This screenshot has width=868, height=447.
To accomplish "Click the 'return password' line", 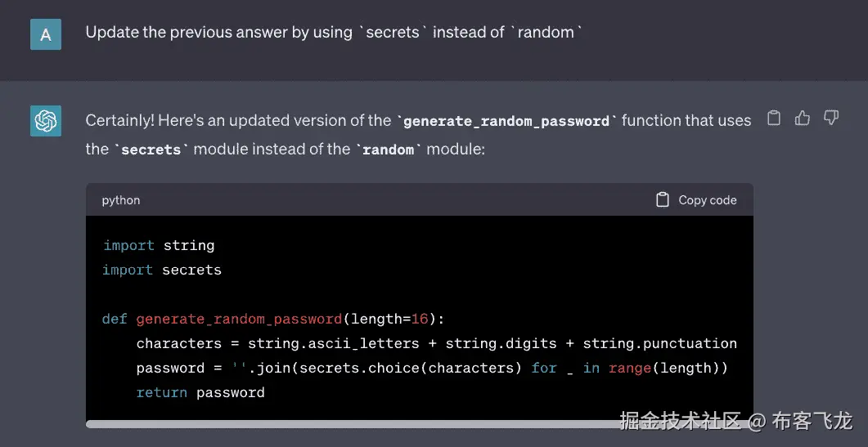I will (200, 392).
